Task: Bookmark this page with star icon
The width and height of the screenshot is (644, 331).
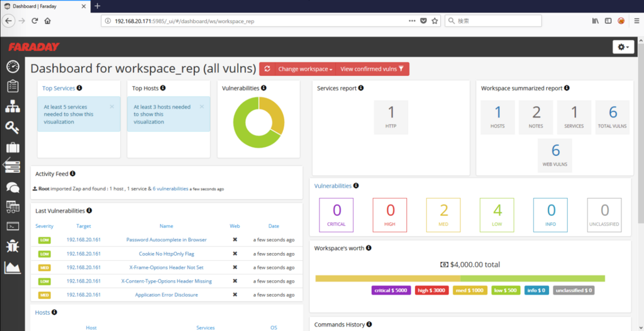Action: [435, 21]
